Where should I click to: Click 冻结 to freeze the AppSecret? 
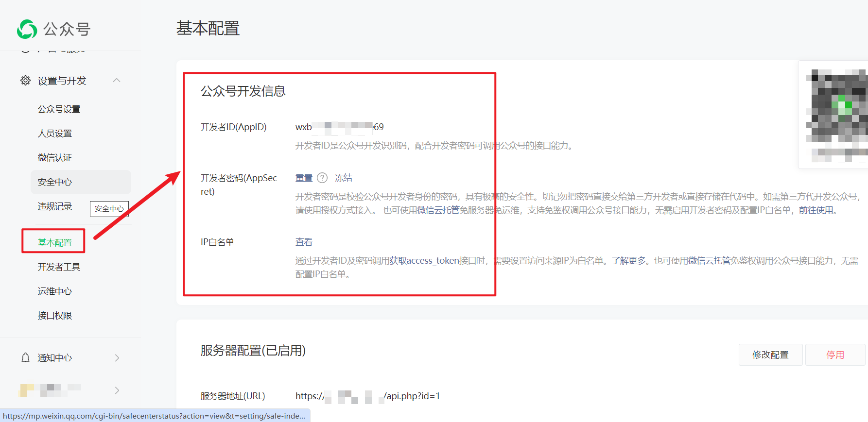pyautogui.click(x=344, y=178)
